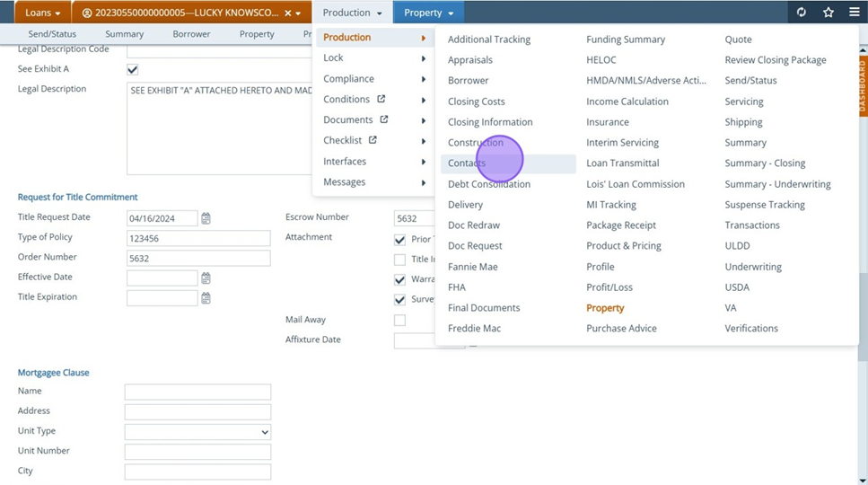Click the Mortgagee Clause Address field
This screenshot has height=485, width=868.
(x=197, y=412)
